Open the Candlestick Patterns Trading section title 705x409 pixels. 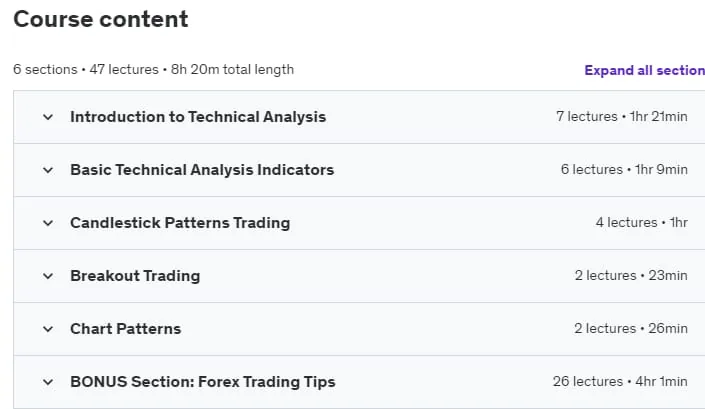click(x=180, y=223)
